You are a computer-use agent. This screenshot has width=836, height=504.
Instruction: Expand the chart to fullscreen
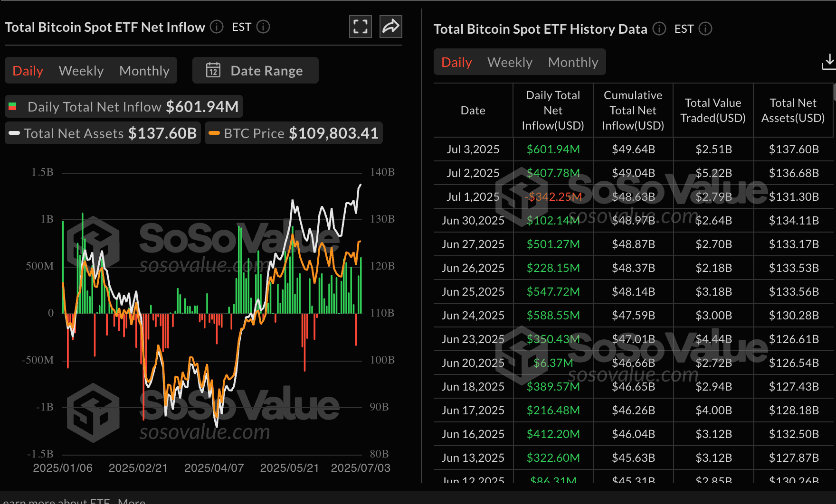pyautogui.click(x=361, y=27)
